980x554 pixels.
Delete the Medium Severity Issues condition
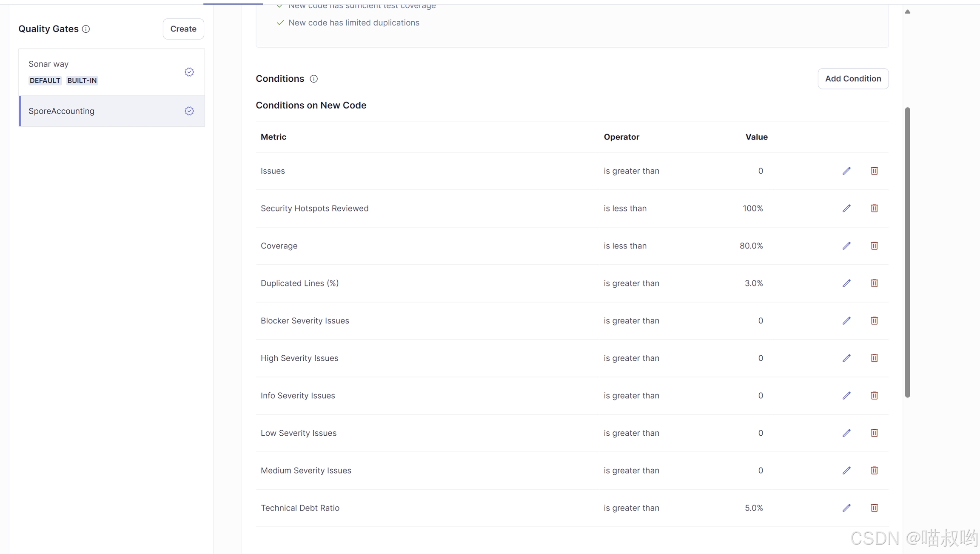point(874,470)
